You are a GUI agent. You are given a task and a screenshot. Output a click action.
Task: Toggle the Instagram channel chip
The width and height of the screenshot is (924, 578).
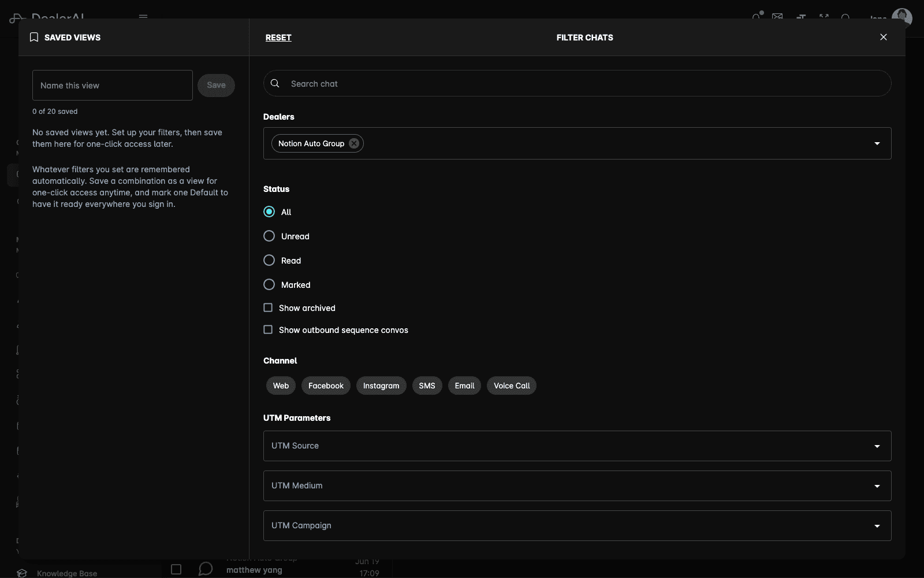point(381,386)
